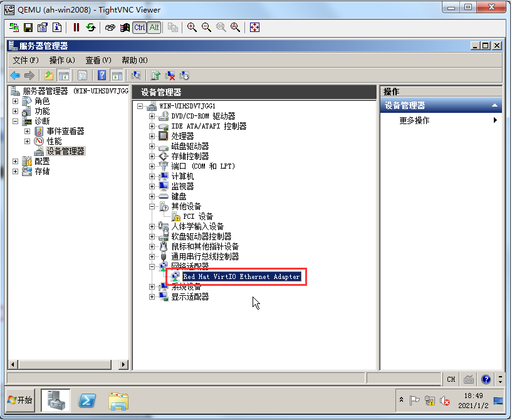This screenshot has width=512, height=420.
Task: Open PowerShell from the taskbar
Action: click(87, 401)
